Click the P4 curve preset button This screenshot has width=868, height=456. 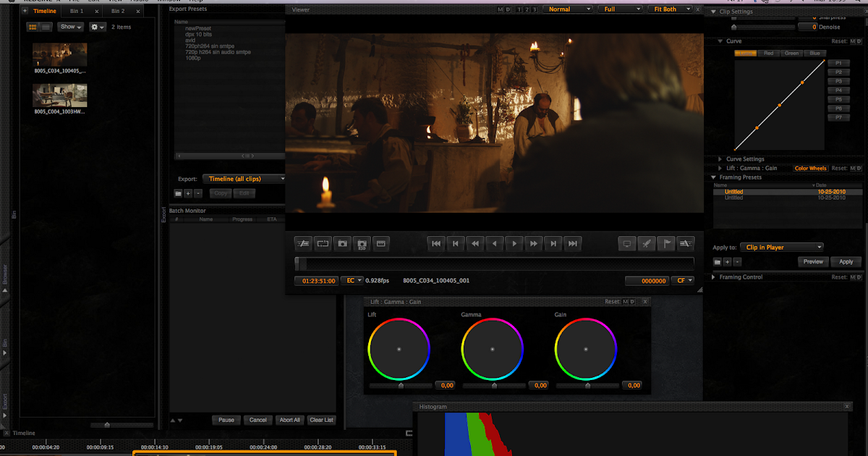838,90
